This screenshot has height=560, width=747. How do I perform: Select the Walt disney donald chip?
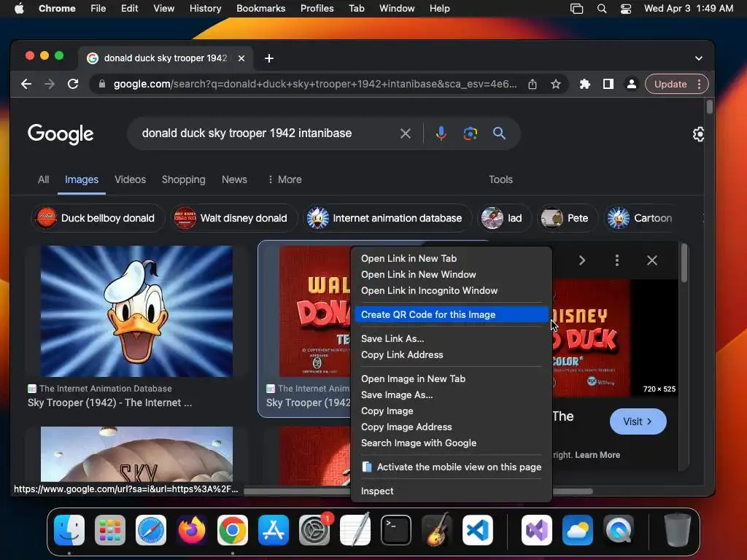click(x=233, y=218)
